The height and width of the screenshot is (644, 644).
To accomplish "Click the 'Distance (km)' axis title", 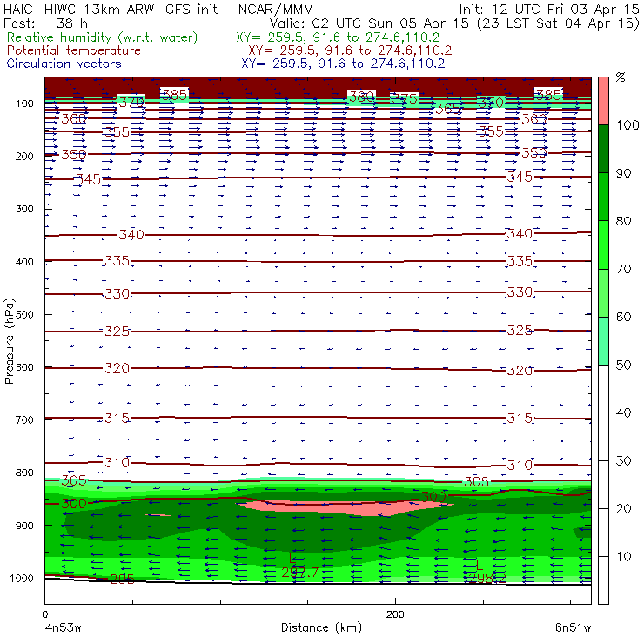I will pos(321,628).
